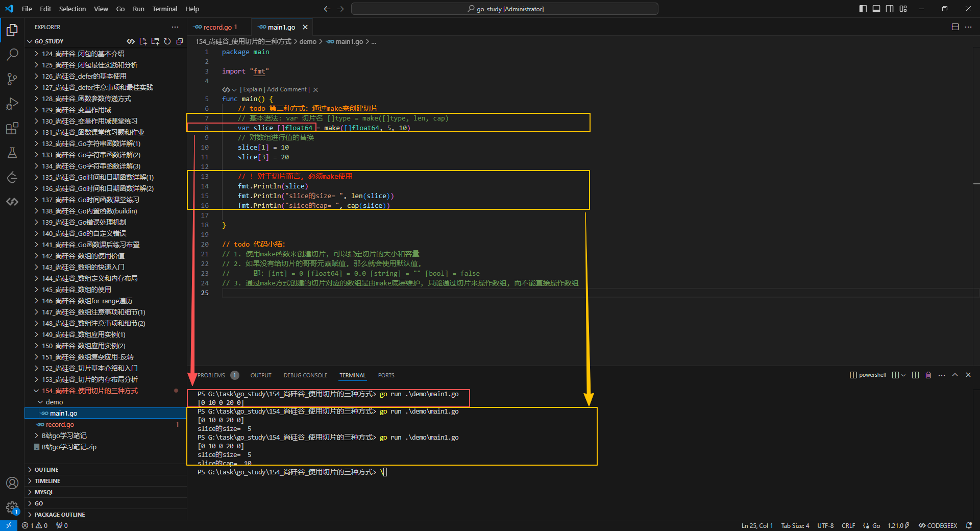This screenshot has height=531, width=980.
Task: Toggle the bottom panel layout button
Action: [x=876, y=9]
